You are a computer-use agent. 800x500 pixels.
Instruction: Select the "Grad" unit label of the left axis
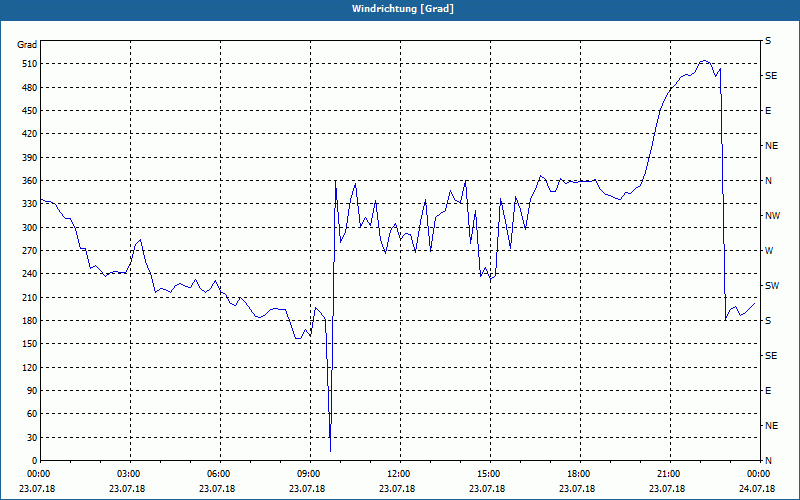tap(27, 45)
